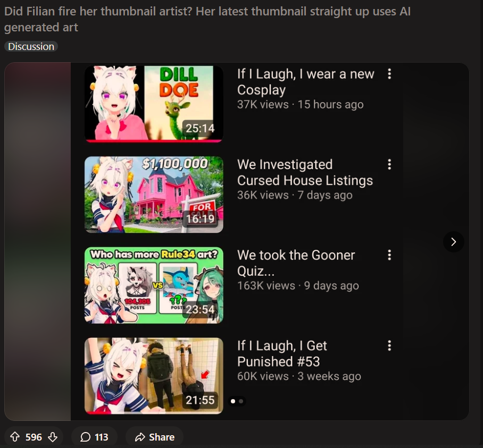Open options for 'If I Laugh, I wear a new Cosplay'
The image size is (483, 448).
[389, 74]
